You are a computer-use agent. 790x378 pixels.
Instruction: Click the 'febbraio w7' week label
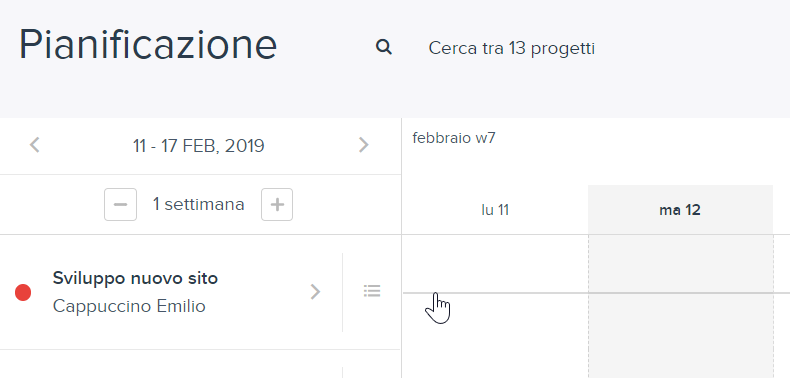click(x=454, y=138)
